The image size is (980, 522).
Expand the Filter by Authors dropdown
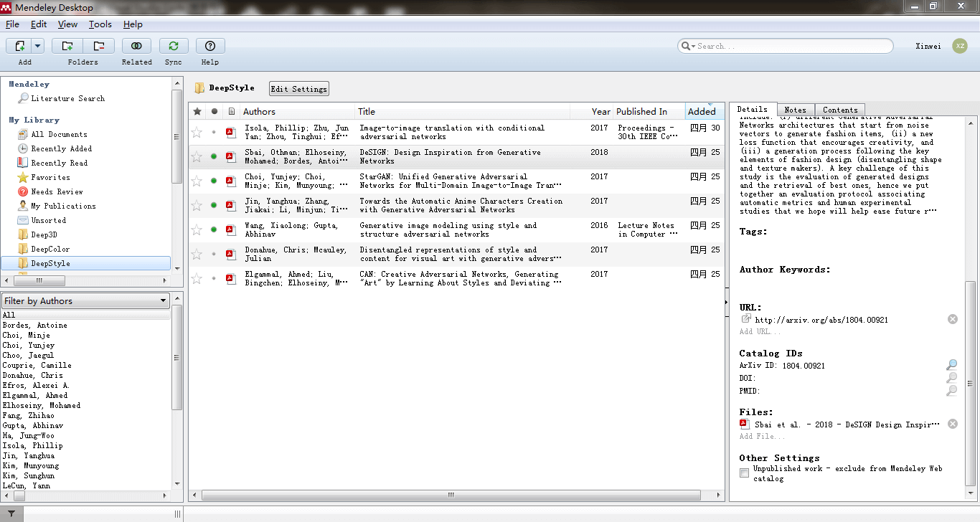[x=164, y=301]
